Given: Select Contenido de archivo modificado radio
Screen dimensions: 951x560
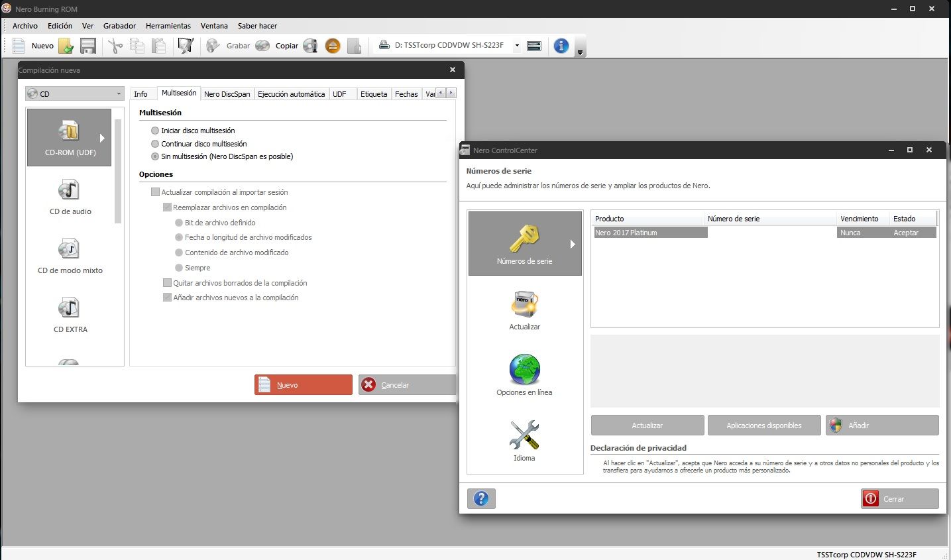Looking at the screenshot, I should coord(179,252).
